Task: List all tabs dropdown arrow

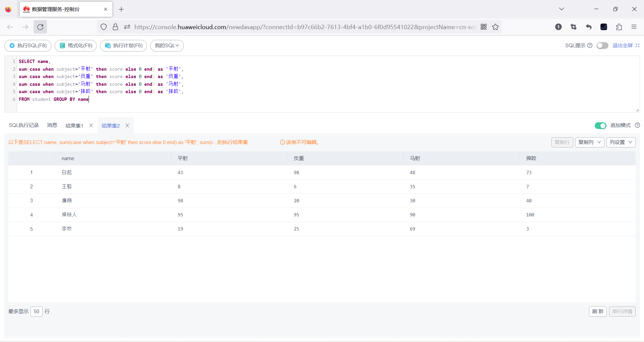Action: 561,9
